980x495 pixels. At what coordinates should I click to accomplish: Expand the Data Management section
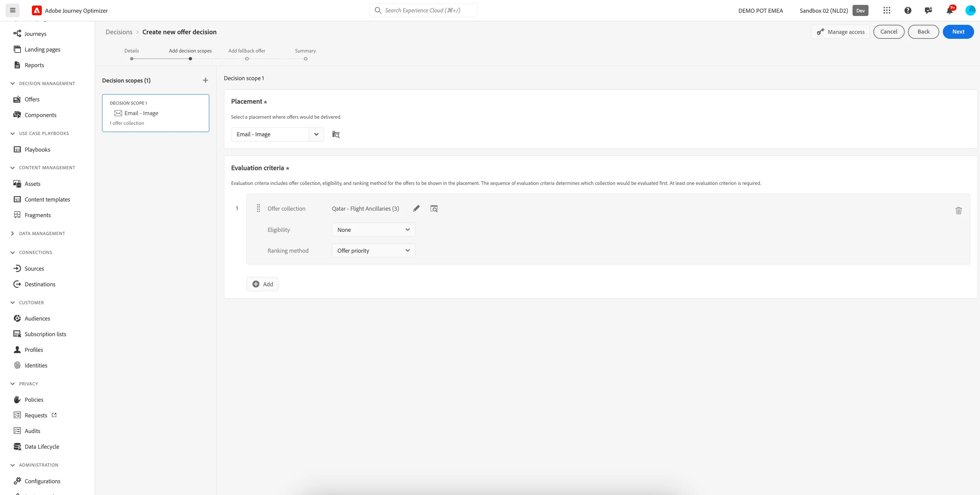pyautogui.click(x=13, y=233)
